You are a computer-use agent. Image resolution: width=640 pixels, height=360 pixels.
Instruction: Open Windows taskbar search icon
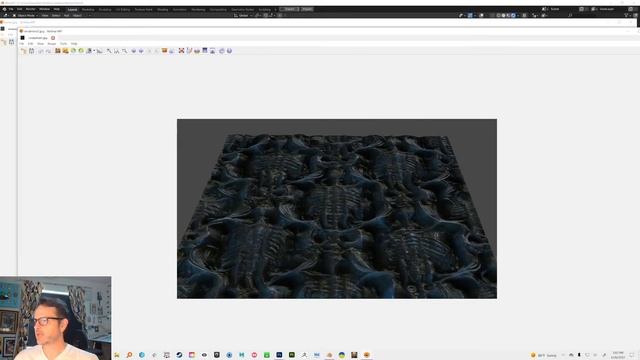pos(129,355)
